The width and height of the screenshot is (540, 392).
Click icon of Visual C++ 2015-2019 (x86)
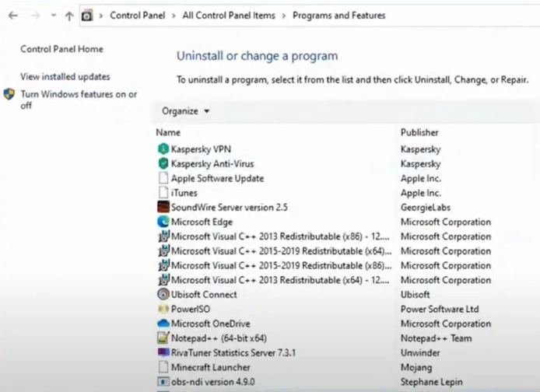(163, 265)
